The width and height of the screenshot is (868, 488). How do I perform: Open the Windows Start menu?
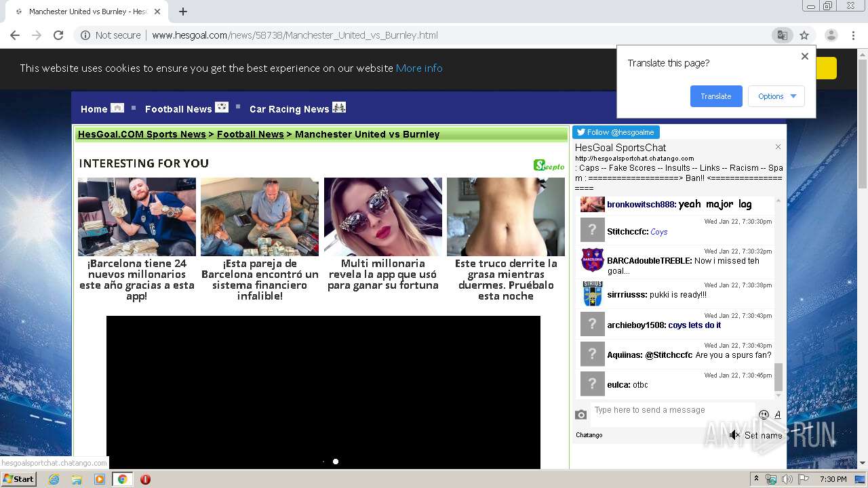pos(18,479)
